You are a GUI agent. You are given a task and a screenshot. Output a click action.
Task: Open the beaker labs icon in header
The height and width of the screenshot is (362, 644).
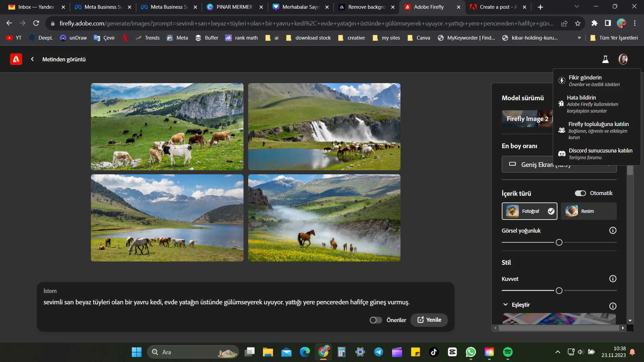(605, 59)
